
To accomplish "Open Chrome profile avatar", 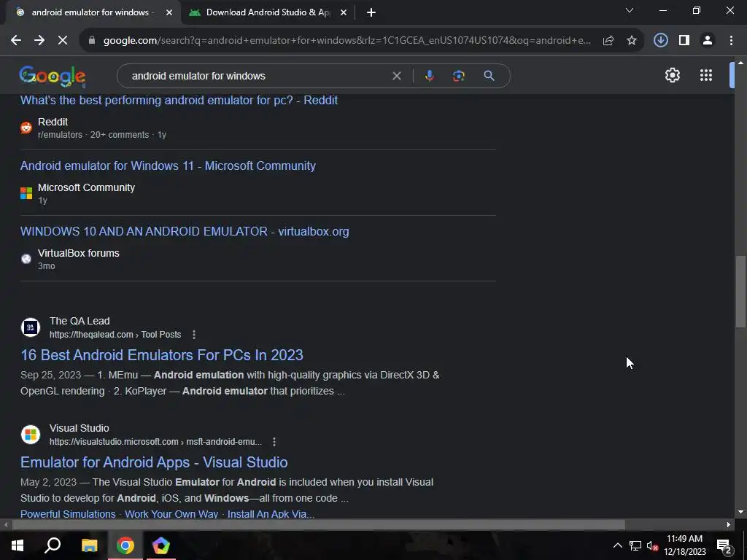I will [708, 41].
